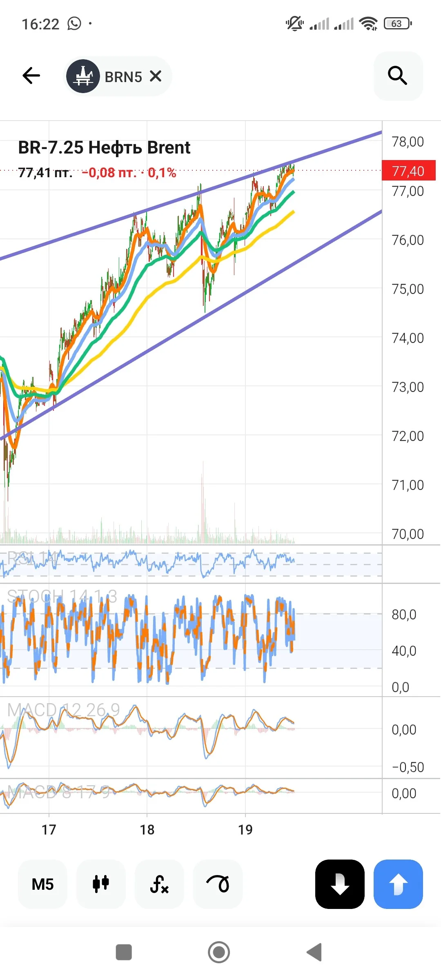Open indicators with the fx icon

pyautogui.click(x=159, y=884)
